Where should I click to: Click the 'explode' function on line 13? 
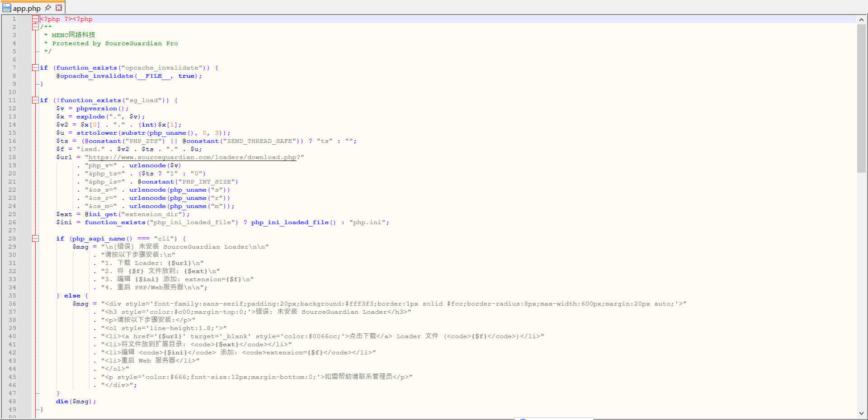tap(90, 117)
